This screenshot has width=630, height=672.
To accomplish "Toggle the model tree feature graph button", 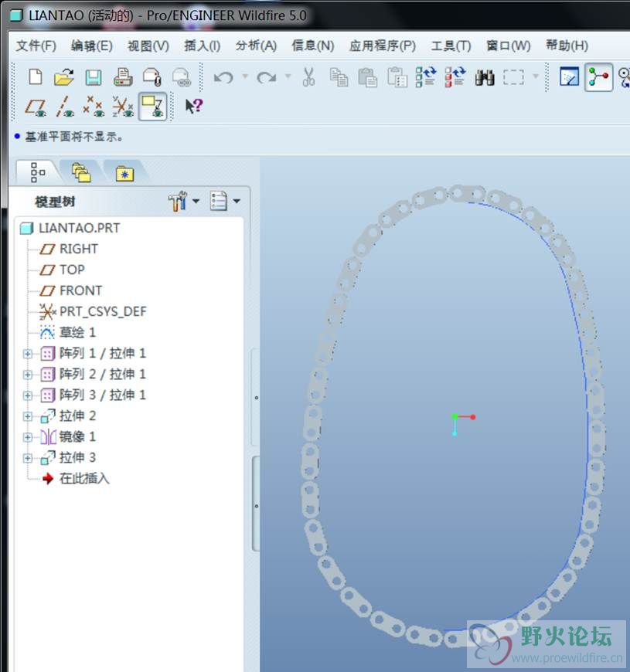I will 598,77.
